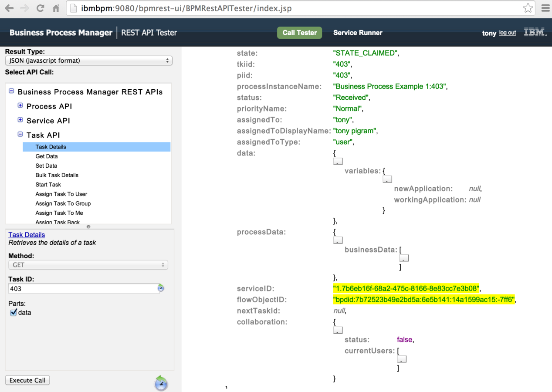Click the collaboration status false value
The image size is (552, 392).
click(404, 340)
